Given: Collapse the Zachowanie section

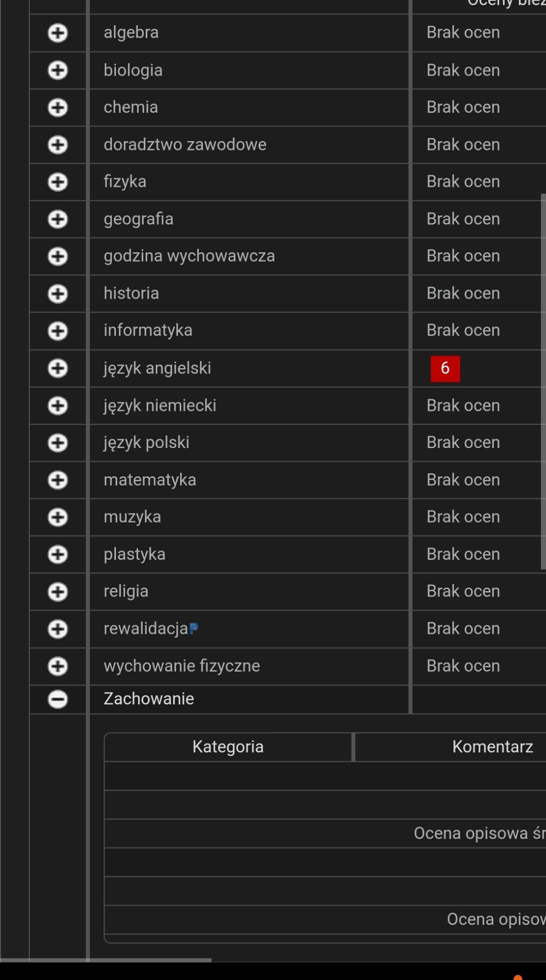Looking at the screenshot, I should click(58, 699).
